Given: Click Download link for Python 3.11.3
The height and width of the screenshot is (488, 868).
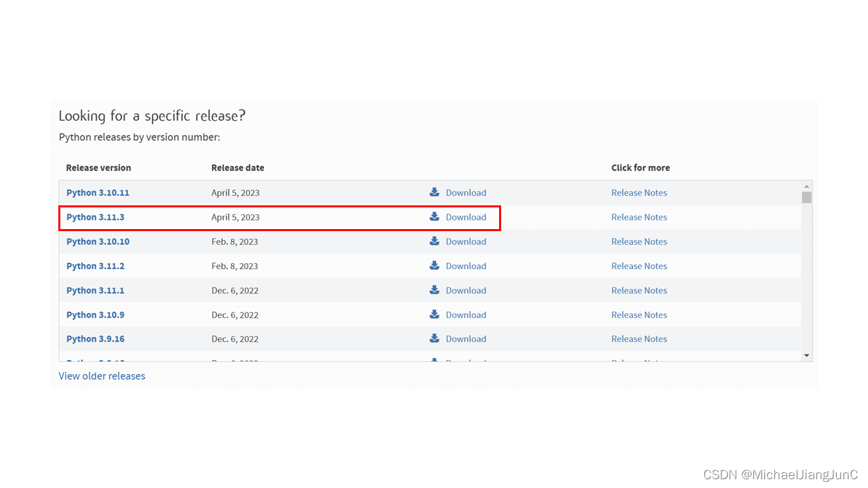Looking at the screenshot, I should coord(466,217).
